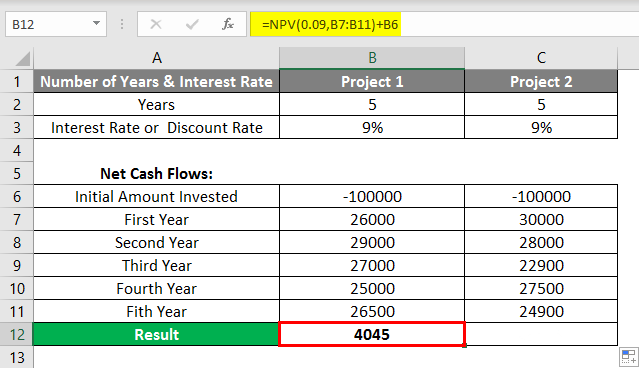Select cell with value 27500
The height and width of the screenshot is (368, 639).
[541, 289]
